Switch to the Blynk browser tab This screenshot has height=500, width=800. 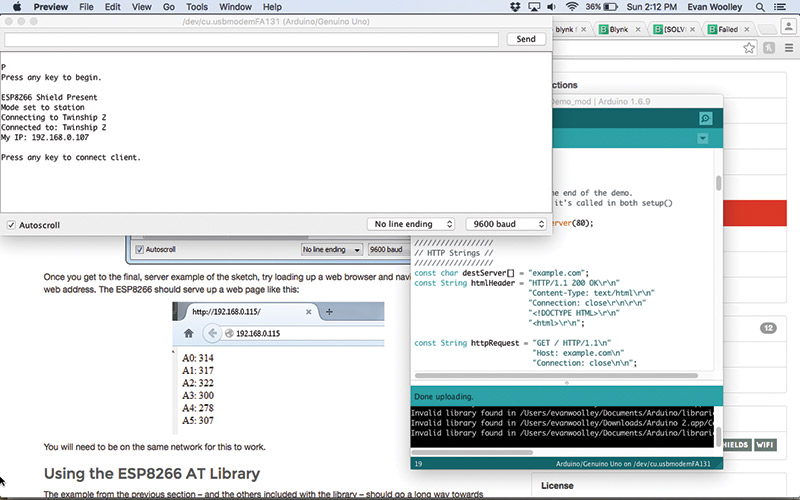(x=618, y=30)
